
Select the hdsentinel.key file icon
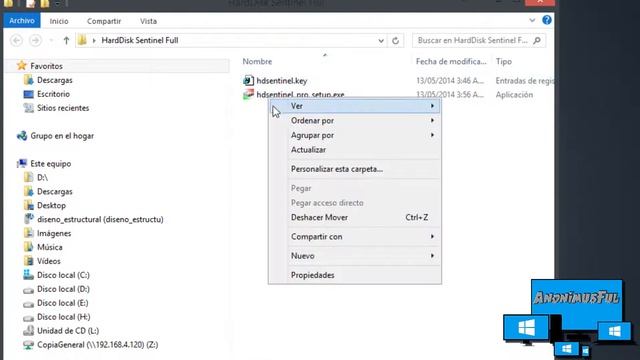(248, 80)
